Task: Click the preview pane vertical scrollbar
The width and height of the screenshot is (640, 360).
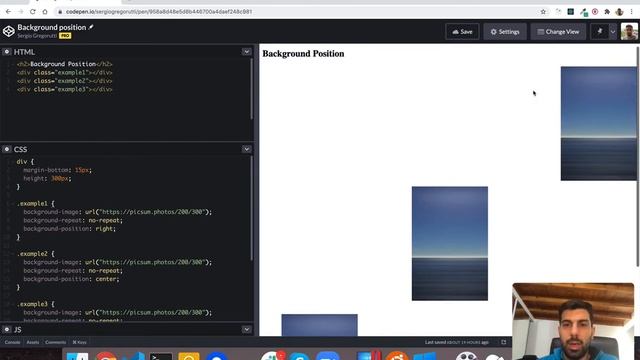Action: (638, 157)
